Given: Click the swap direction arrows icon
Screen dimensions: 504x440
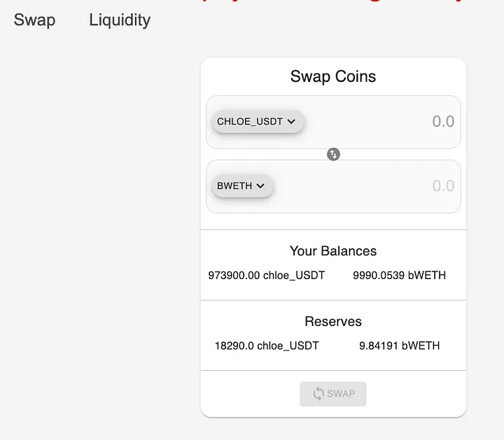Looking at the screenshot, I should tap(333, 154).
